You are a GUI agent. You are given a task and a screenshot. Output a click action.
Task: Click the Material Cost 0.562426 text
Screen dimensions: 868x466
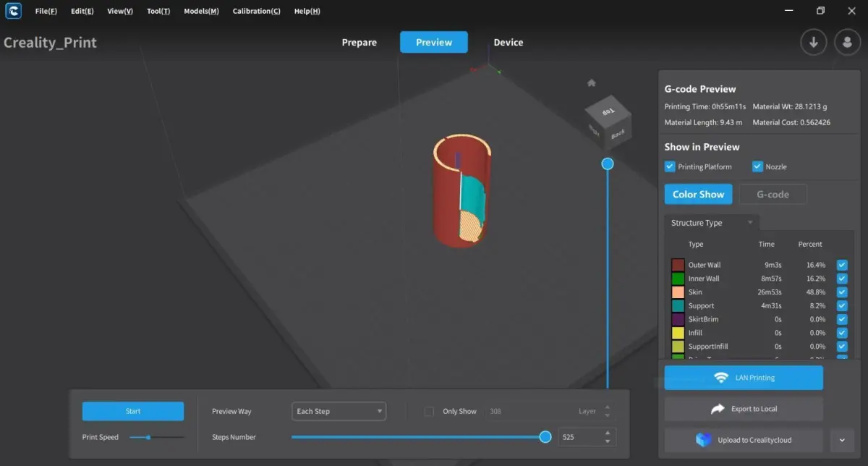pos(791,122)
